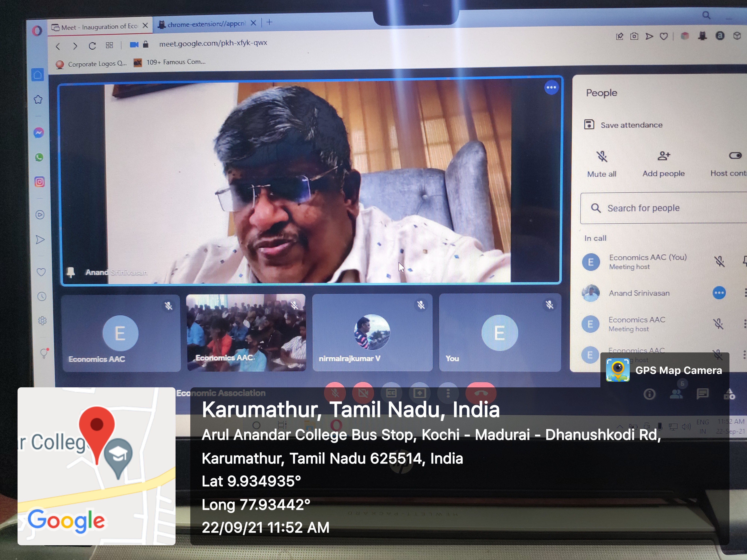
Task: Click the lightbulb tips icon in sidebar
Action: [44, 353]
